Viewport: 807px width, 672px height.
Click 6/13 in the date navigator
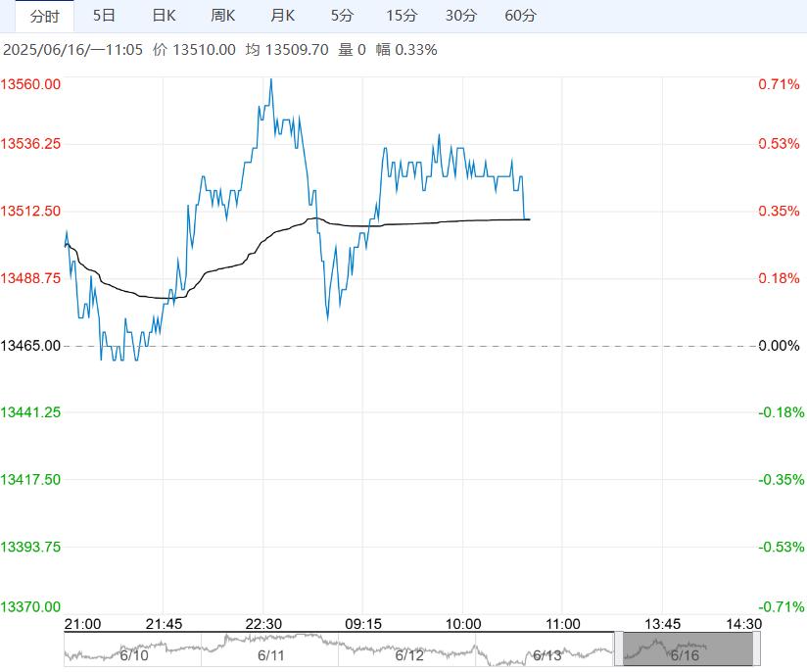pyautogui.click(x=546, y=653)
